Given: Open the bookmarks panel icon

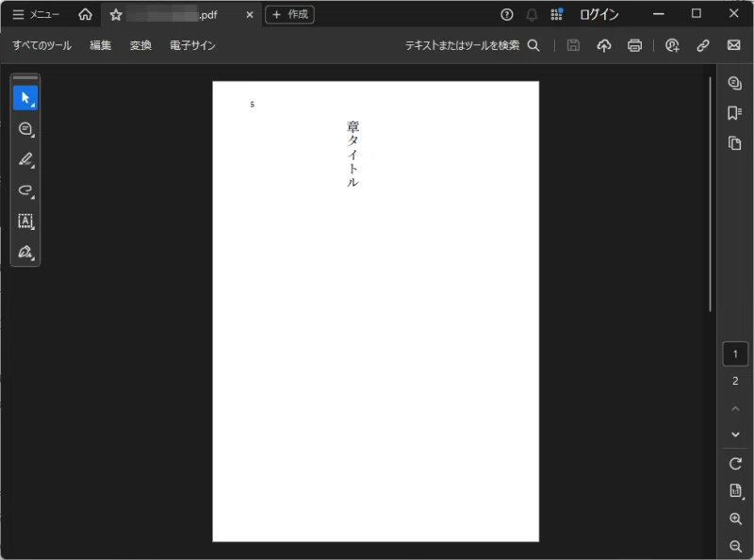Looking at the screenshot, I should coord(735,113).
